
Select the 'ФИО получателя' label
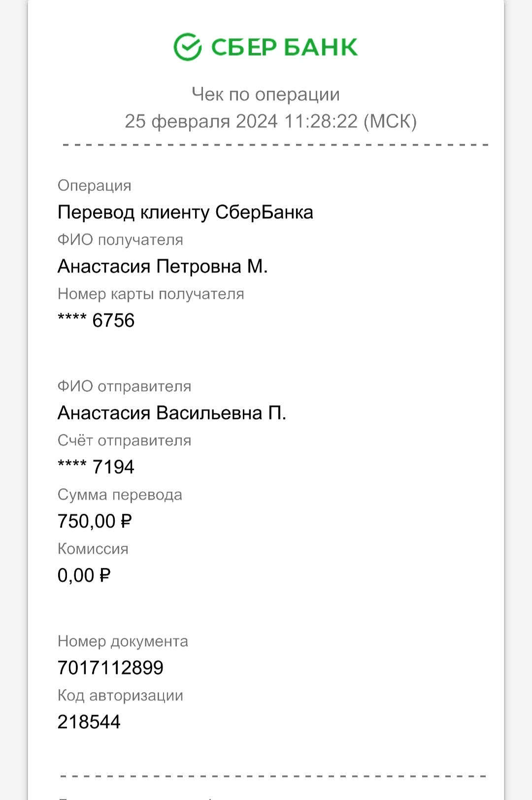120,240
